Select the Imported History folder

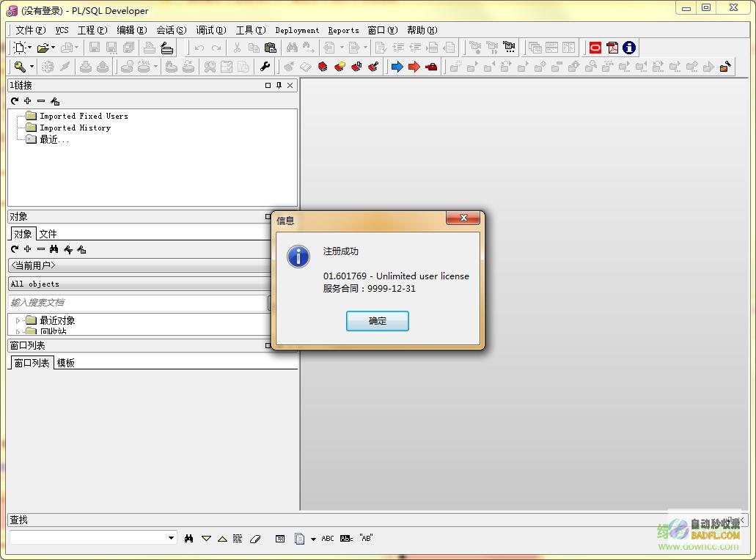click(x=76, y=128)
